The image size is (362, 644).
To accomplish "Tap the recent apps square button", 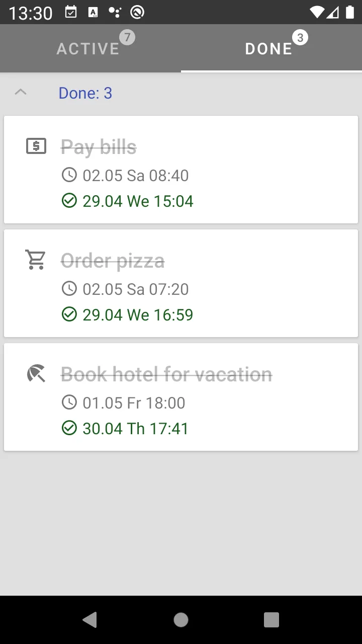I will pyautogui.click(x=271, y=620).
